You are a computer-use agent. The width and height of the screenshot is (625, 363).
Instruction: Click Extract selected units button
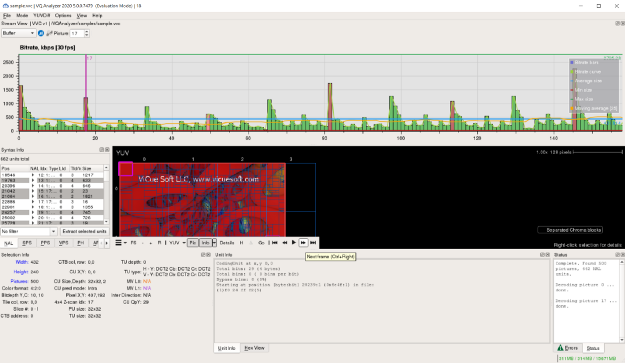[85, 231]
